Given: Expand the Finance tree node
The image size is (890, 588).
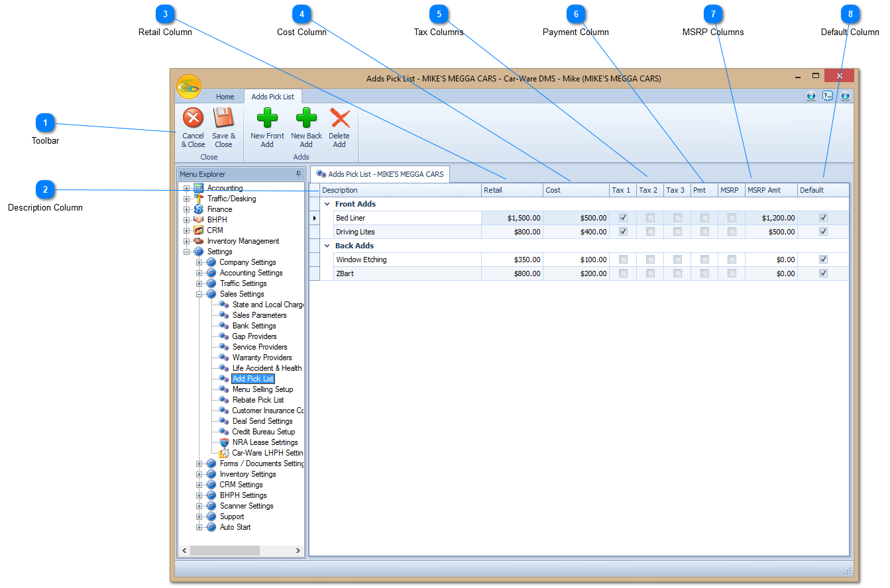Looking at the screenshot, I should pos(187,209).
